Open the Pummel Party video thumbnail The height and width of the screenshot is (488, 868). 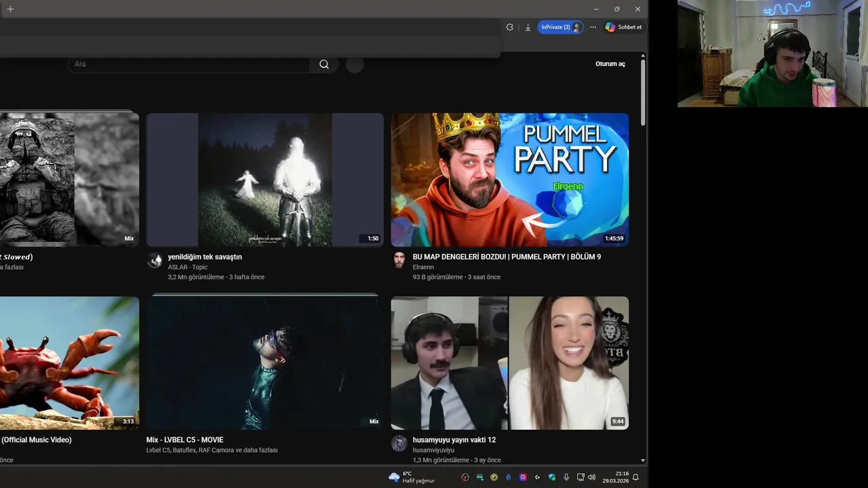click(510, 180)
